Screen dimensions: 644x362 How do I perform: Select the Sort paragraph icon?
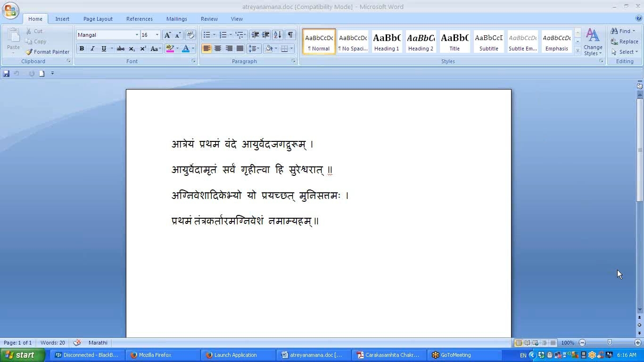point(278,35)
